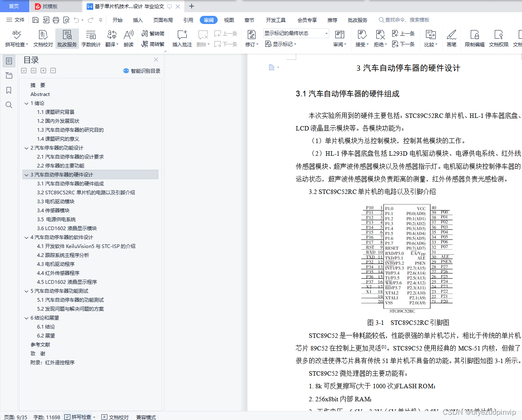The width and height of the screenshot is (522, 420).
Task: Open the chapter navigation icon in left sidebar
Action: (9, 76)
